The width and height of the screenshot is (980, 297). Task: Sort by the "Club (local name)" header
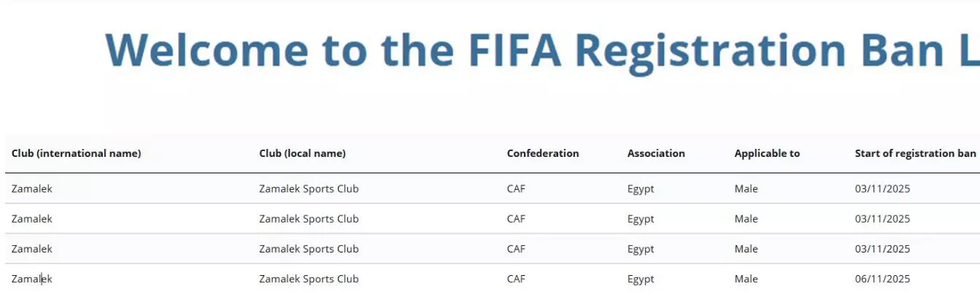tap(302, 153)
